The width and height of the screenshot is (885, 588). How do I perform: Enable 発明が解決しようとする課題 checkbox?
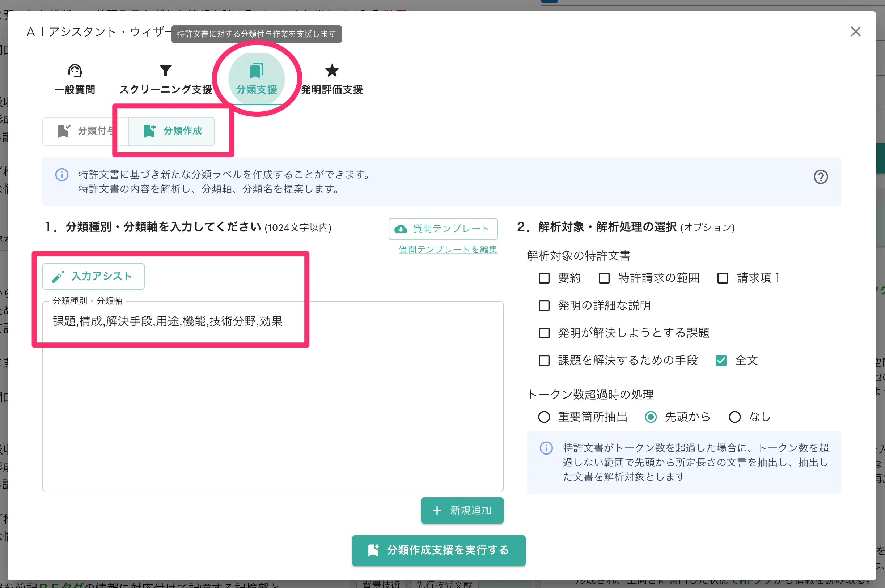point(544,333)
